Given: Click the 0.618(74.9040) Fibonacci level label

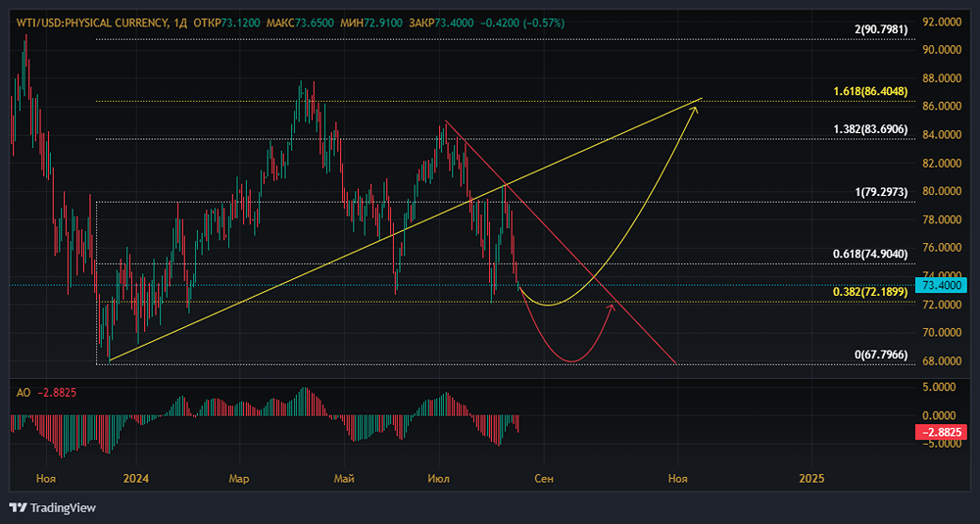Looking at the screenshot, I should (x=870, y=255).
